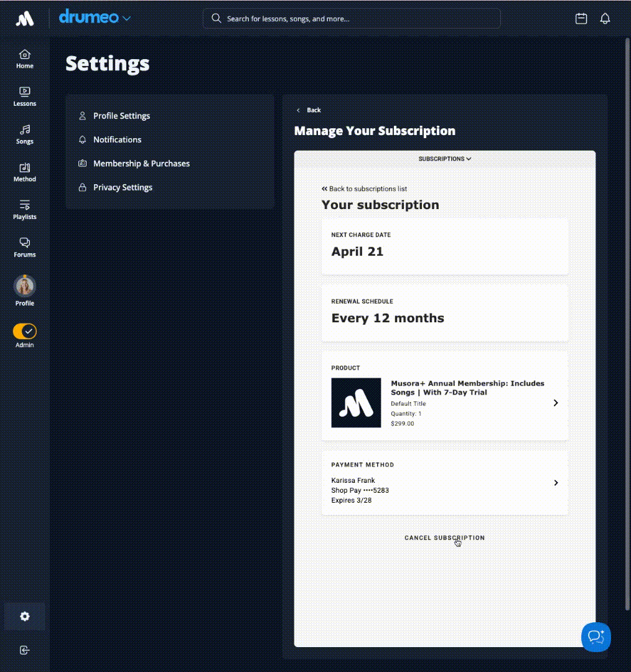Toggle the Admin switch off
The image size is (631, 672).
(x=25, y=331)
